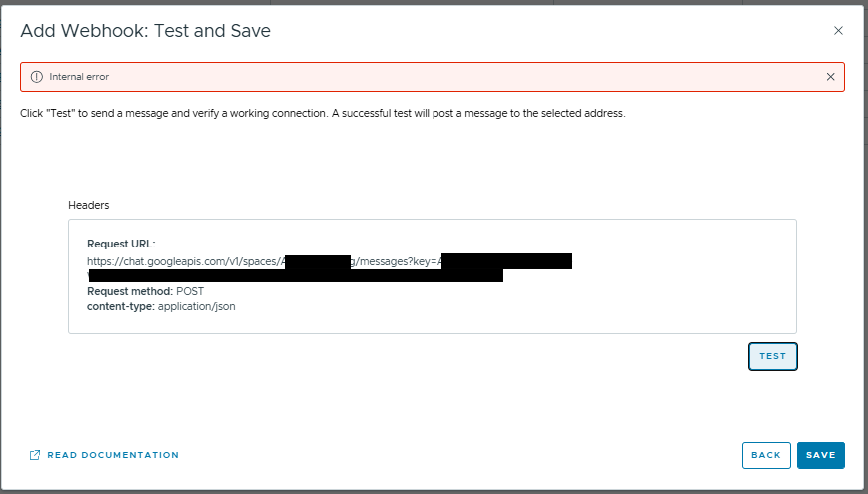The height and width of the screenshot is (494, 868).
Task: Click the Internal error message text
Action: (79, 76)
